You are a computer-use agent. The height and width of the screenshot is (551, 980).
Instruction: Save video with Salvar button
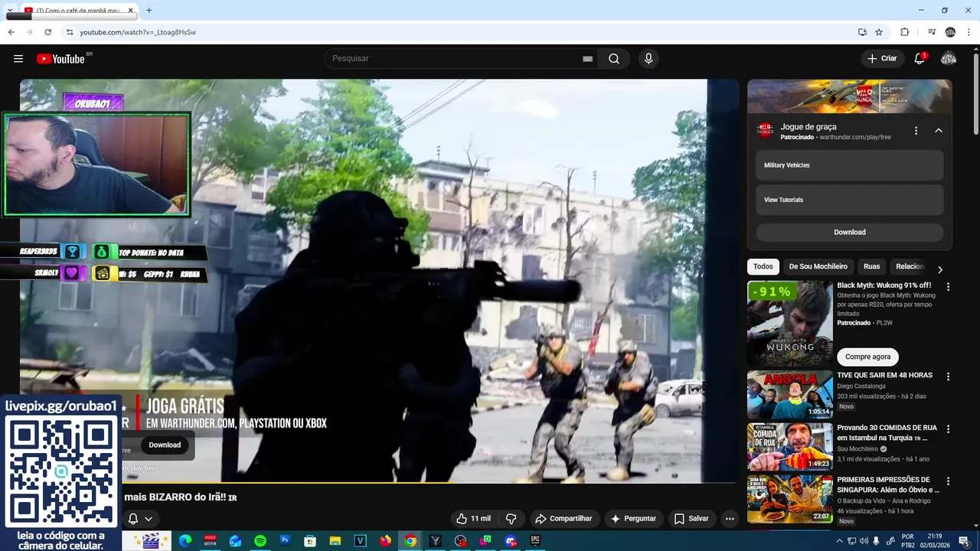click(691, 519)
